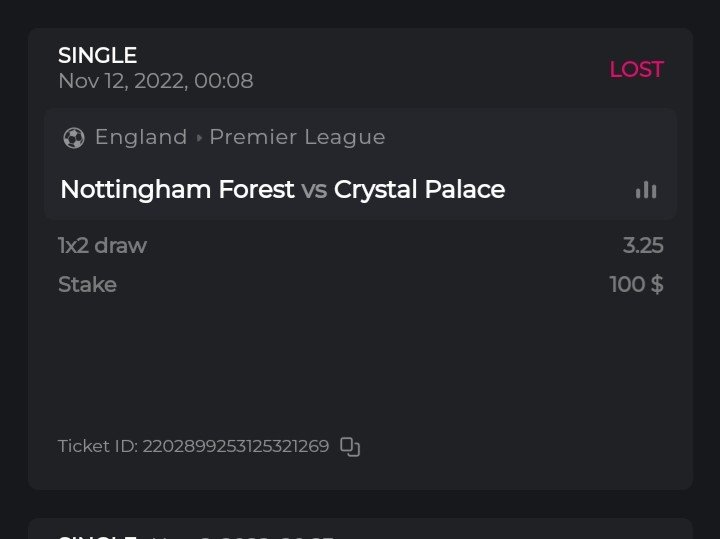Click the LOST status label
The image size is (720, 539).
636,69
